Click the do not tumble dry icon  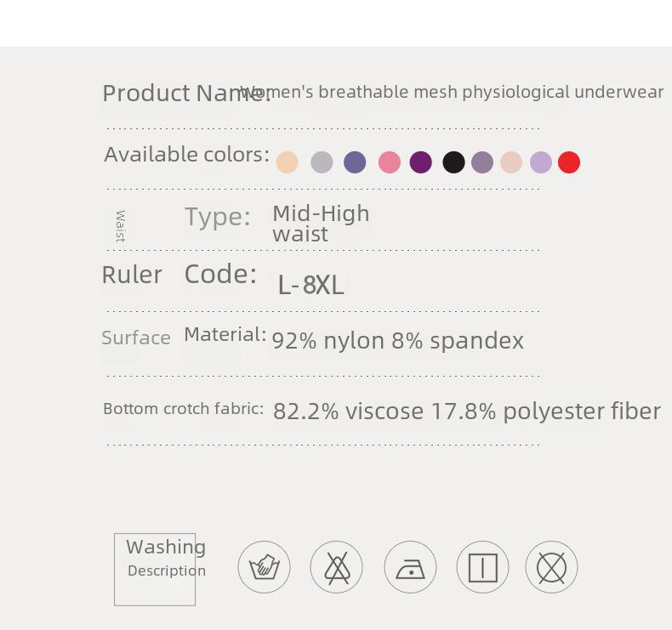551,567
